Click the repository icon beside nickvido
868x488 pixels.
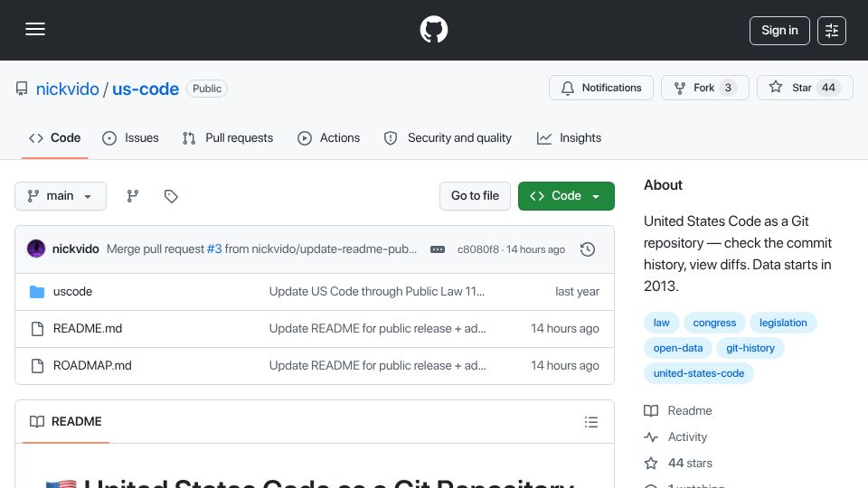22,89
